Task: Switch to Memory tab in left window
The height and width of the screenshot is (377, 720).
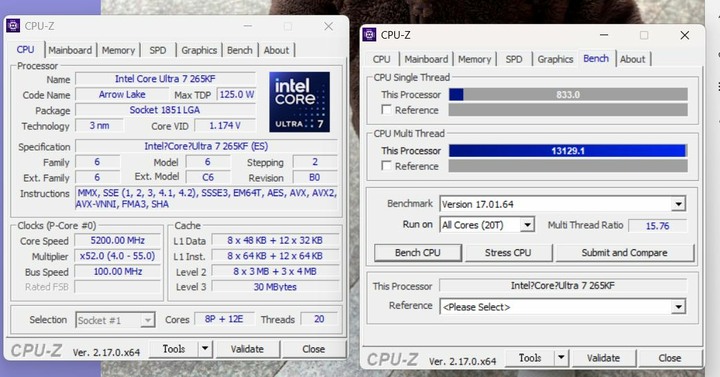Action: (118, 50)
